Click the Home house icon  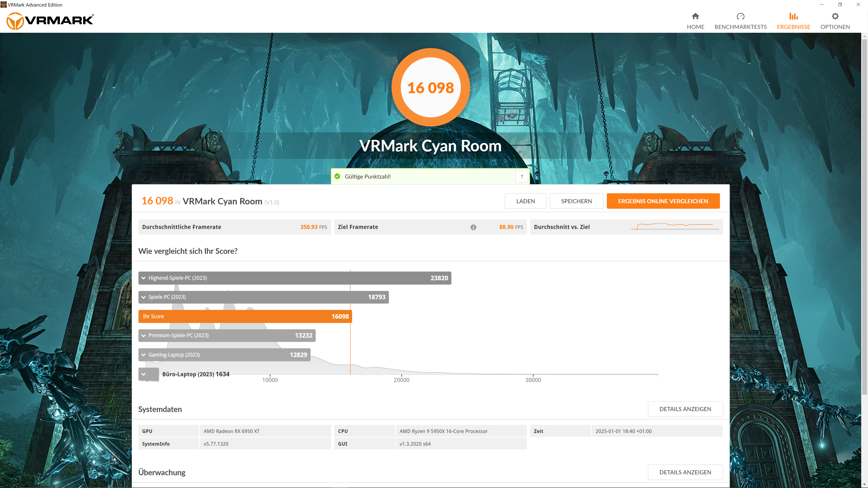pos(695,16)
